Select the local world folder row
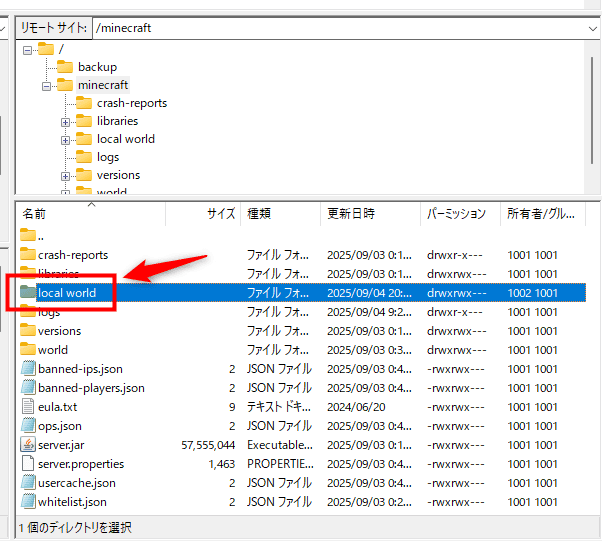Screen dimensions: 602x541 coord(303,293)
